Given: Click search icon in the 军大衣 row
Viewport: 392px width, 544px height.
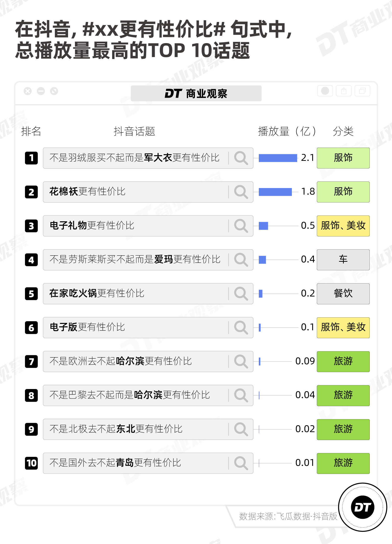Looking at the screenshot, I should pos(241,158).
